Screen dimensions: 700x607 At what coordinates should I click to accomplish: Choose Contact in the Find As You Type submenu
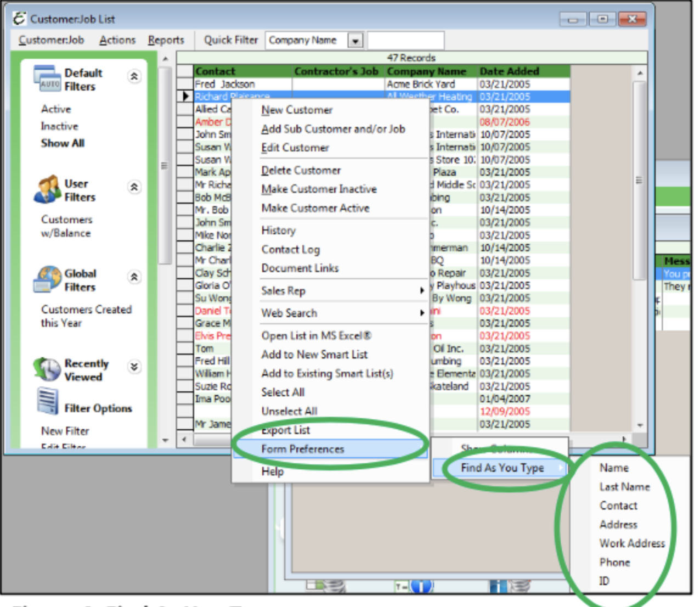pyautogui.click(x=618, y=505)
